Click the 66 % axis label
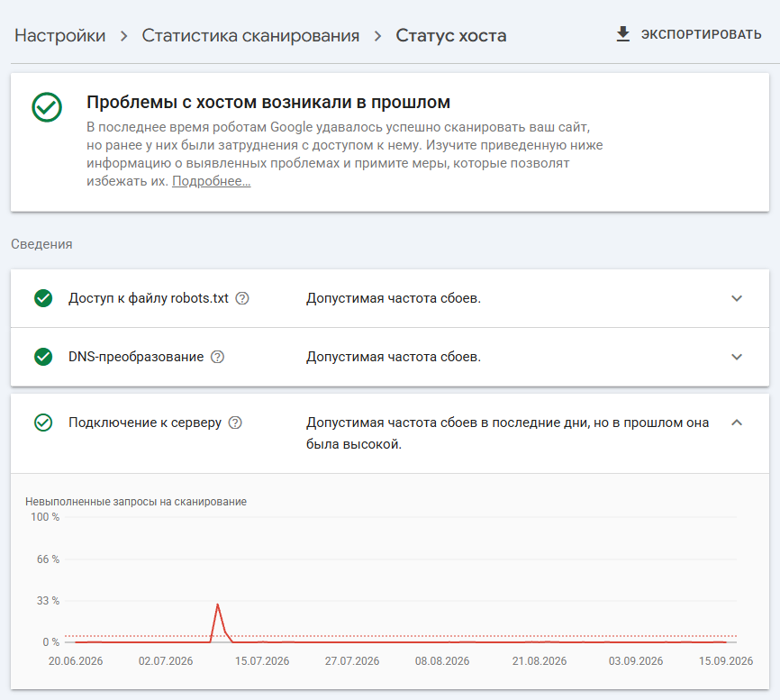 tap(48, 559)
